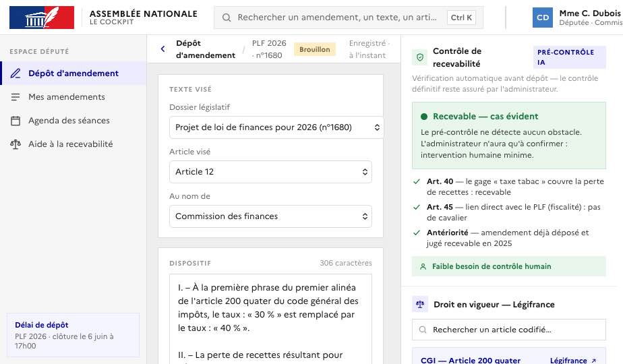Open the Article visé dropdown showing Article 12
Image resolution: width=623 pixels, height=364 pixels.
(x=270, y=172)
